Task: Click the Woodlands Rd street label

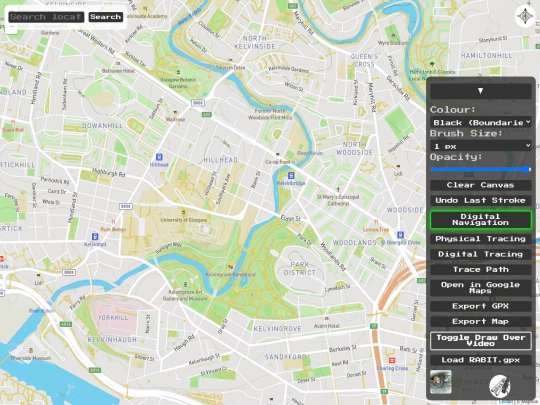Action: click(333, 257)
